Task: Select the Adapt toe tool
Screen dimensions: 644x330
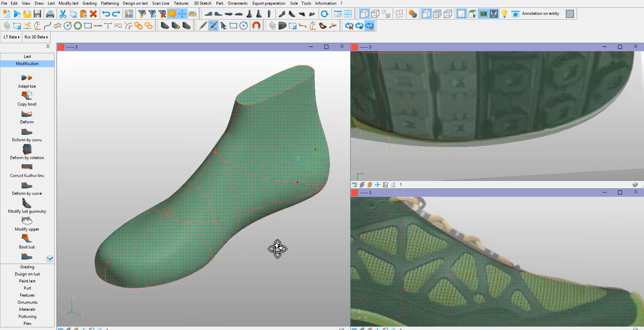Action: (x=27, y=81)
